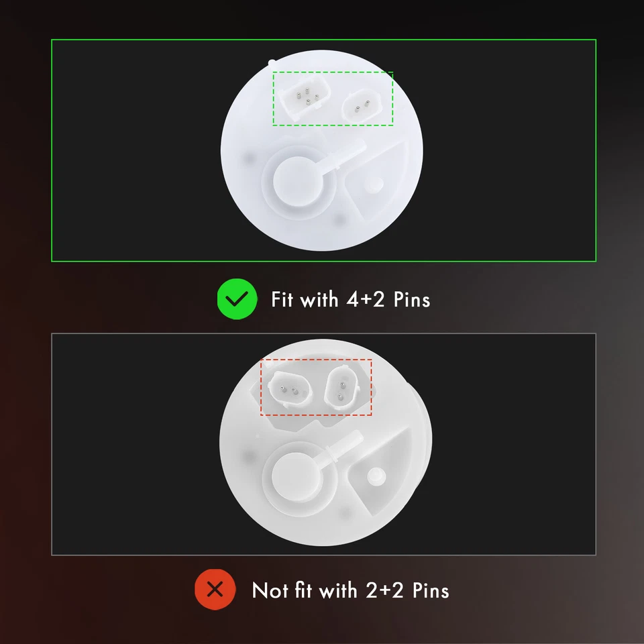
Task: Select the 2-pin oval connector in the top image
Action: coord(362,106)
